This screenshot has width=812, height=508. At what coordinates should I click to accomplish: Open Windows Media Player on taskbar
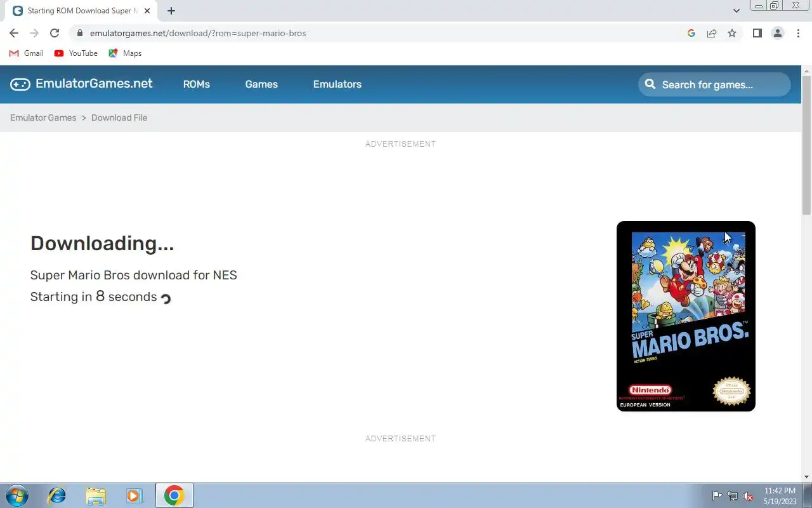click(134, 495)
